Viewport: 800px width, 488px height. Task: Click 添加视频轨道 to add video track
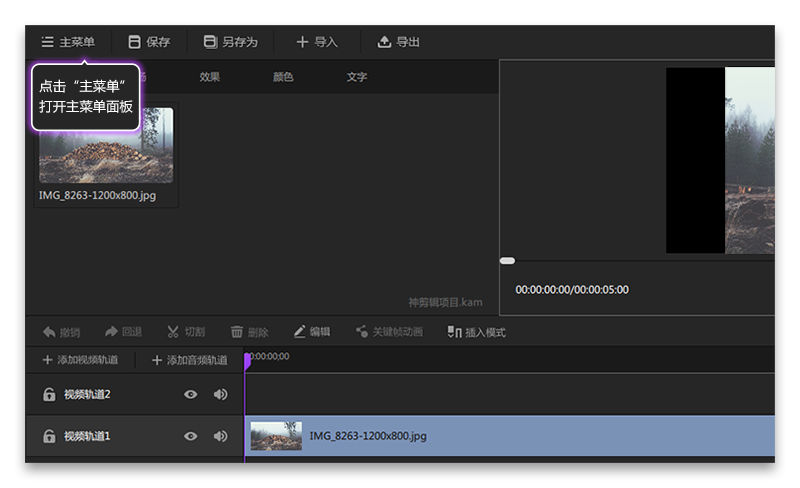tap(80, 360)
